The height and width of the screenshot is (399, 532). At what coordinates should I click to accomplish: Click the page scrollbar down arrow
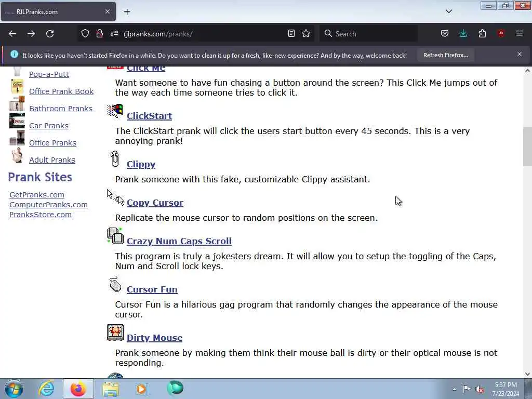tap(527, 374)
